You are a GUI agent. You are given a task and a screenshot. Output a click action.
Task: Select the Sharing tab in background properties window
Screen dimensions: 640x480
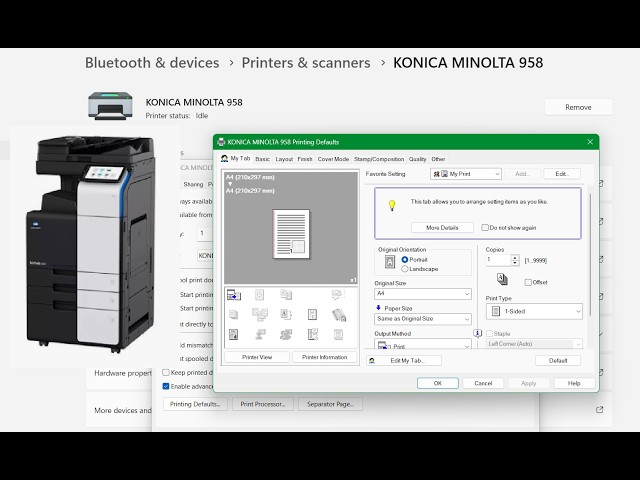tap(193, 184)
